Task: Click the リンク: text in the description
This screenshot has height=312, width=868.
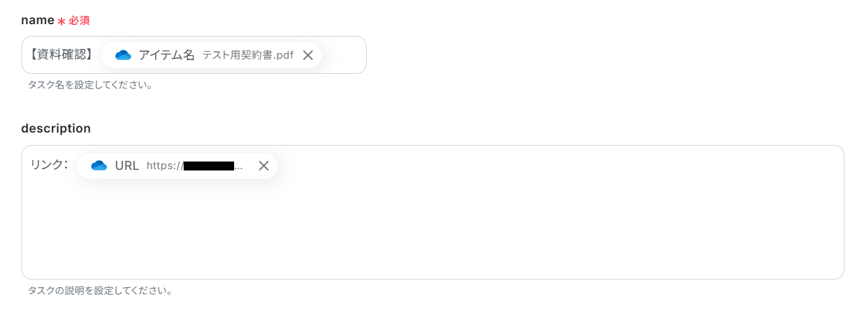Action: tap(49, 165)
